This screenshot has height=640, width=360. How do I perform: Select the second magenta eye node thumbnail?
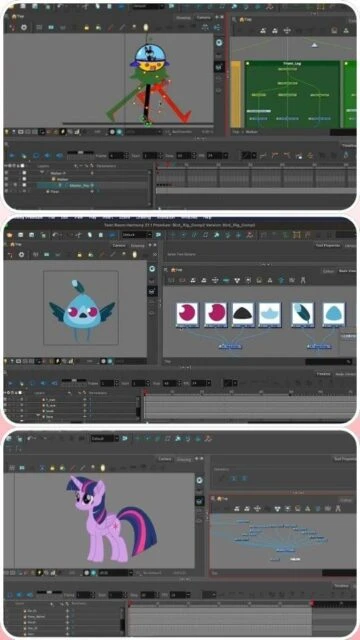click(x=216, y=314)
